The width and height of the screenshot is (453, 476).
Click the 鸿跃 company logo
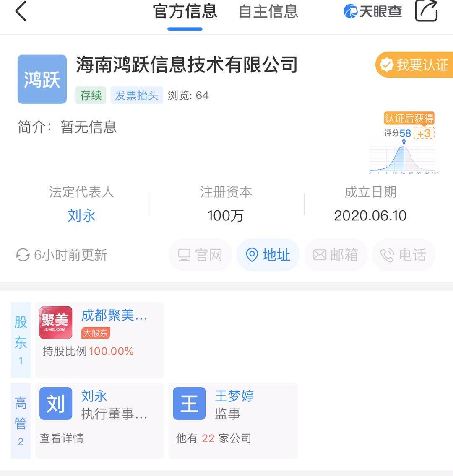42,79
